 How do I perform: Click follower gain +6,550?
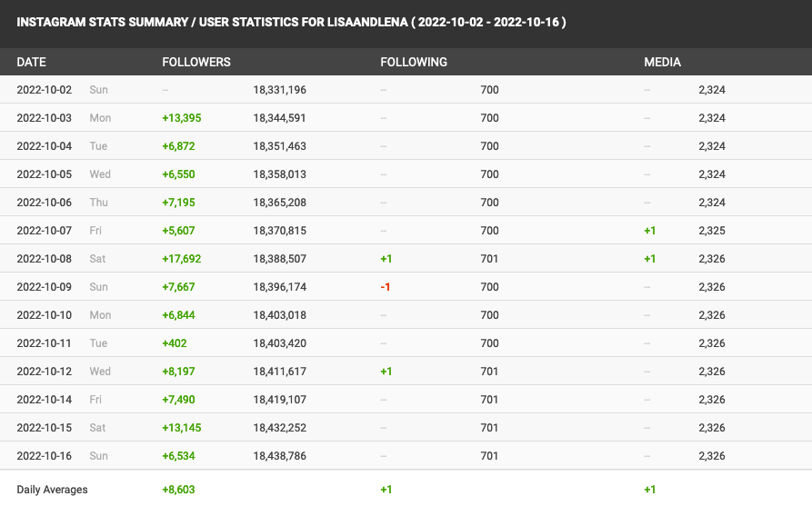[178, 174]
